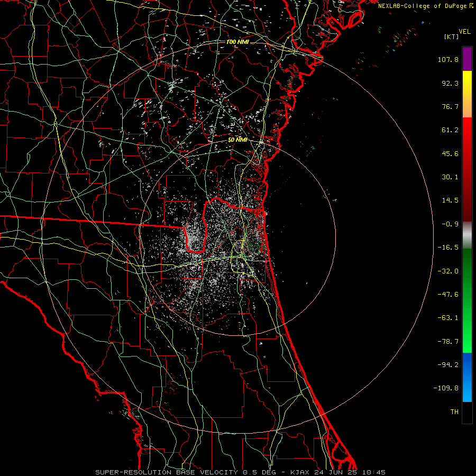Click the purple segment of the color bar
Screen dimensions: 476x476
[x=467, y=59]
